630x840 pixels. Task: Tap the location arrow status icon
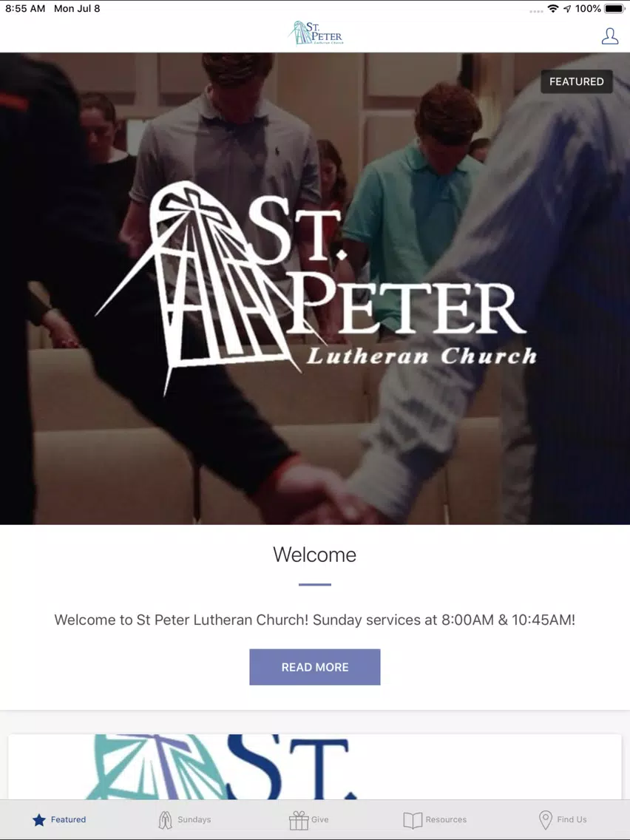coord(567,9)
